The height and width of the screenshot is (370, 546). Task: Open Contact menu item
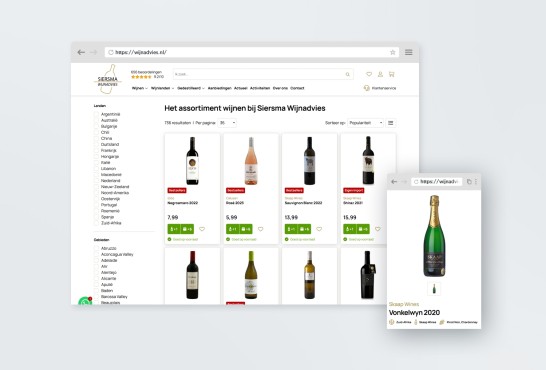coord(297,88)
